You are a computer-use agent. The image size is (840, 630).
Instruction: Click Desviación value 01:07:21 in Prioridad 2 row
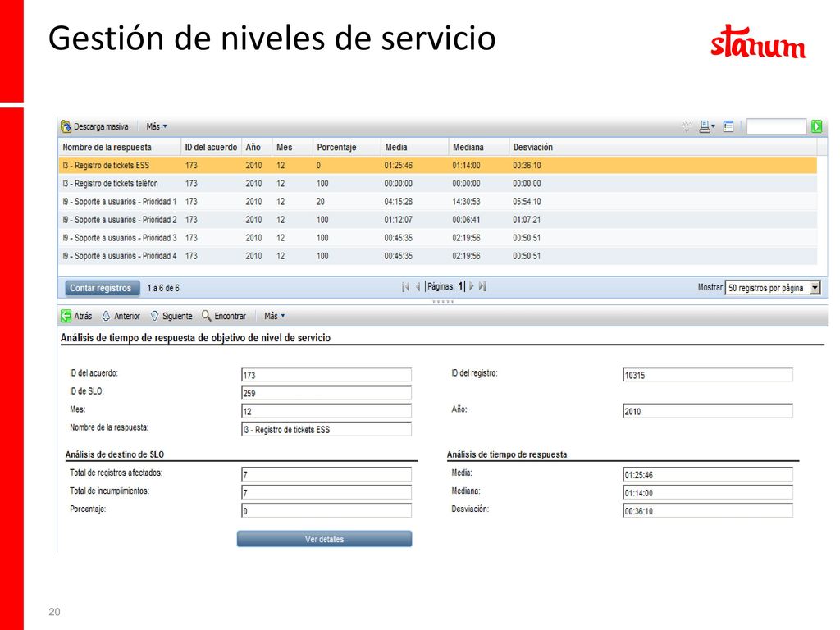527,220
